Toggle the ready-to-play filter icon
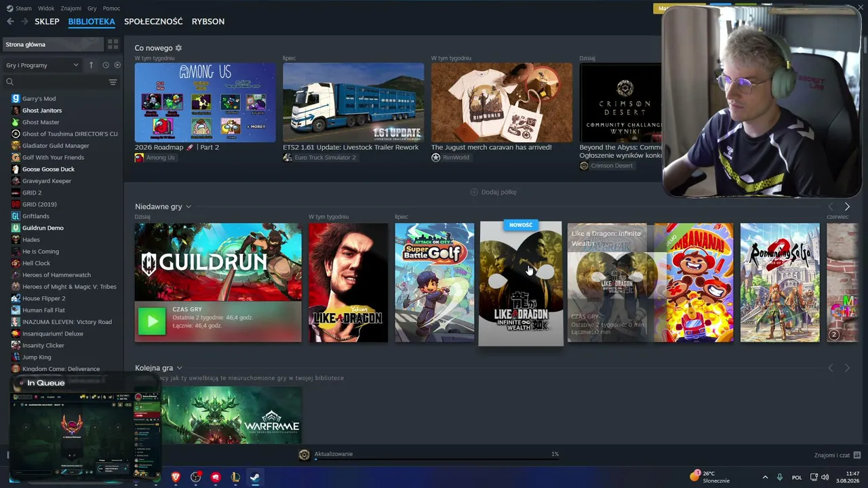The height and width of the screenshot is (488, 868). coord(117,65)
